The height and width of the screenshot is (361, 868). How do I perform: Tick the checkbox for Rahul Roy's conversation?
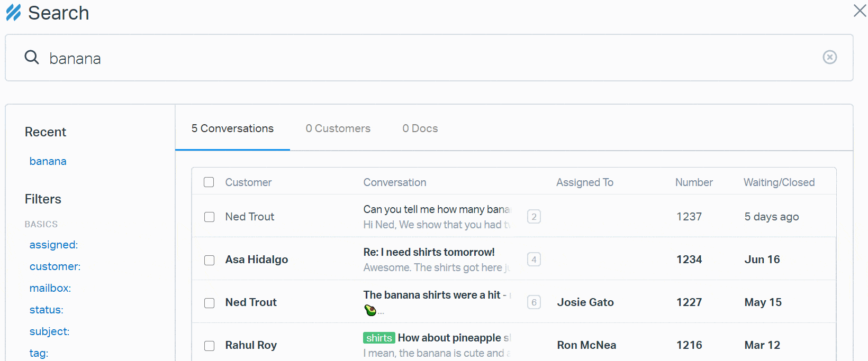point(210,346)
